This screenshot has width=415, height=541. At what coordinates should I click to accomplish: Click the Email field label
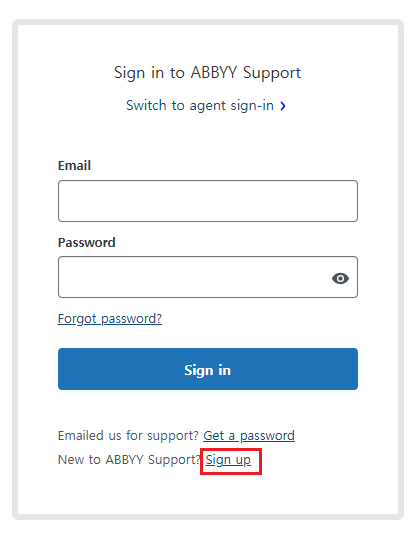coord(74,166)
